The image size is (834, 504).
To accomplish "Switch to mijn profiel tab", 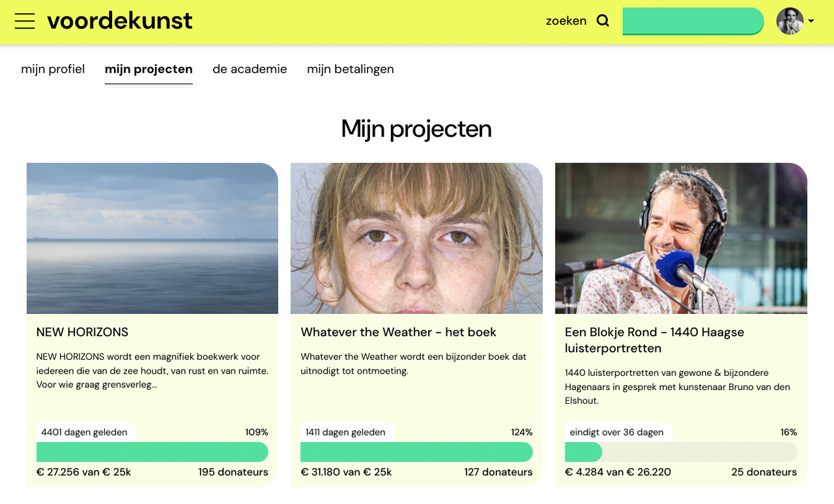I will [53, 69].
